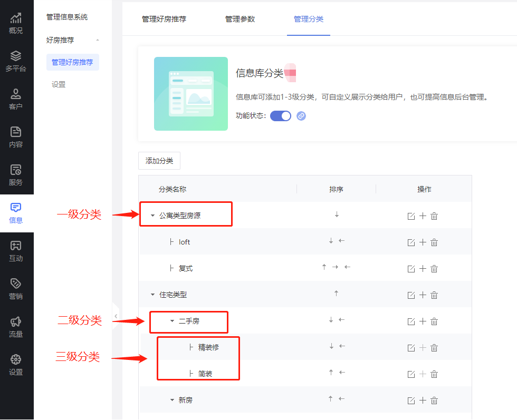Switch to the 管理好房推荐 tab

(164, 19)
